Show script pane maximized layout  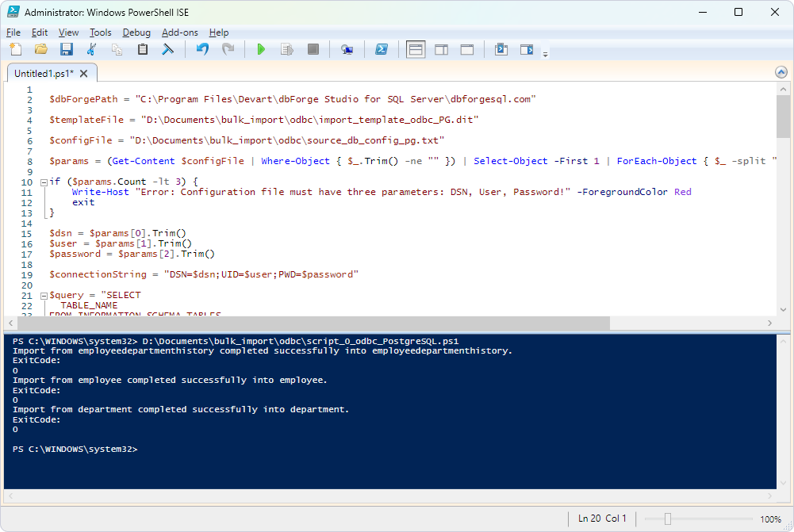(467, 49)
